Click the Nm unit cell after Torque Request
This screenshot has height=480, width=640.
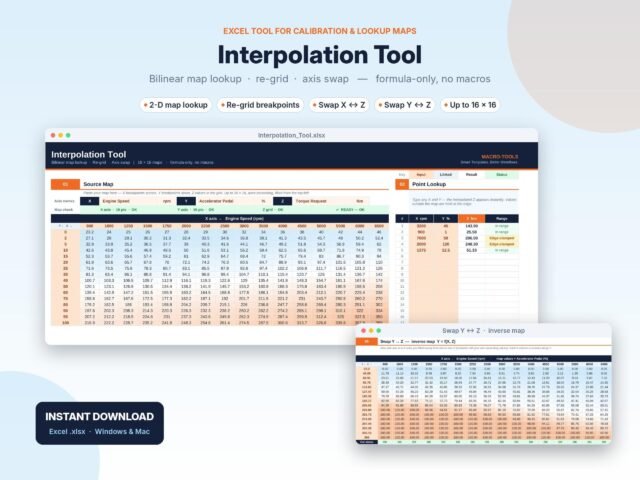(359, 201)
